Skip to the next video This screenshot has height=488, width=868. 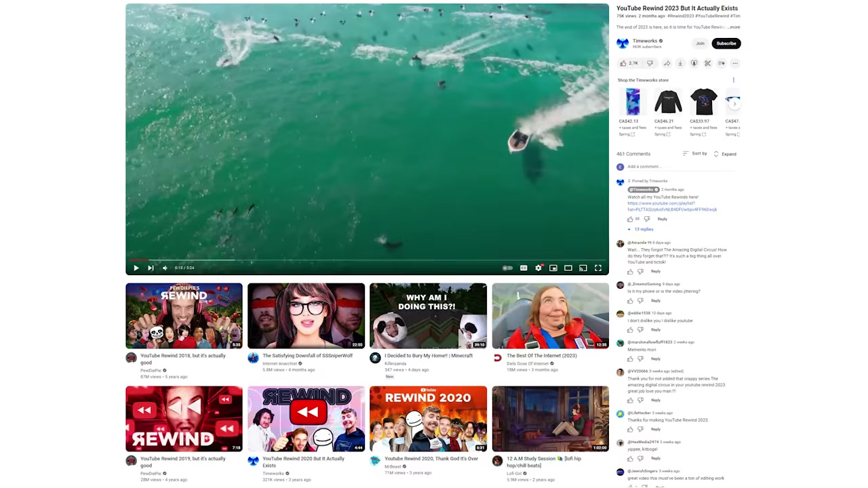pyautogui.click(x=151, y=268)
